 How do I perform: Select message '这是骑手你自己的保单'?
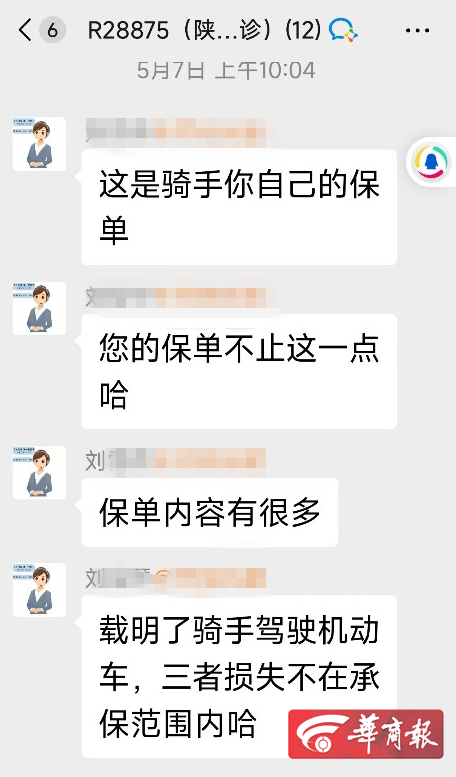(x=239, y=207)
